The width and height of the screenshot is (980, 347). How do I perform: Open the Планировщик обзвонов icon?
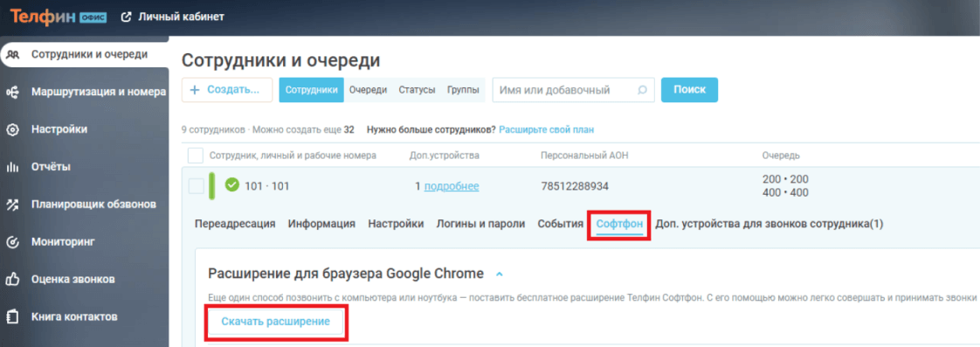[x=12, y=205]
